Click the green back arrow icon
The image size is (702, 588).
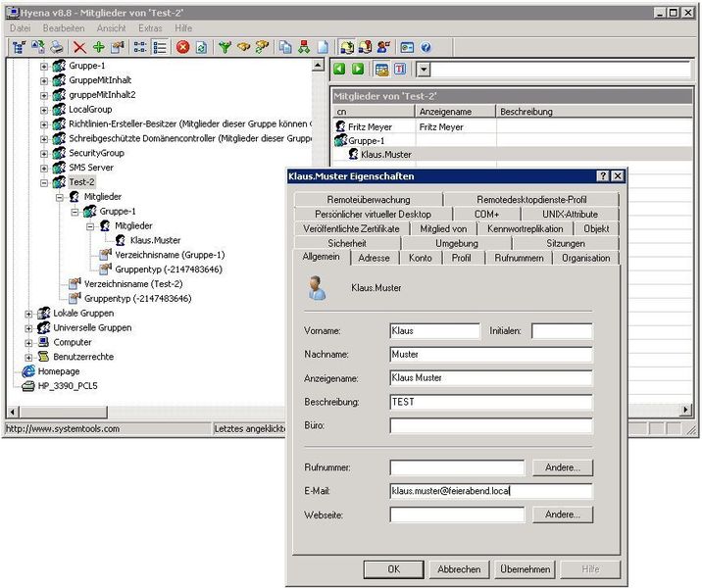(x=339, y=69)
